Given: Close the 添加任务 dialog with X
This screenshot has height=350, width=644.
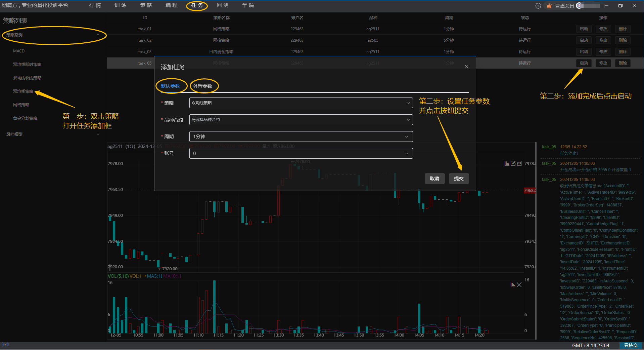Looking at the screenshot, I should 466,67.
